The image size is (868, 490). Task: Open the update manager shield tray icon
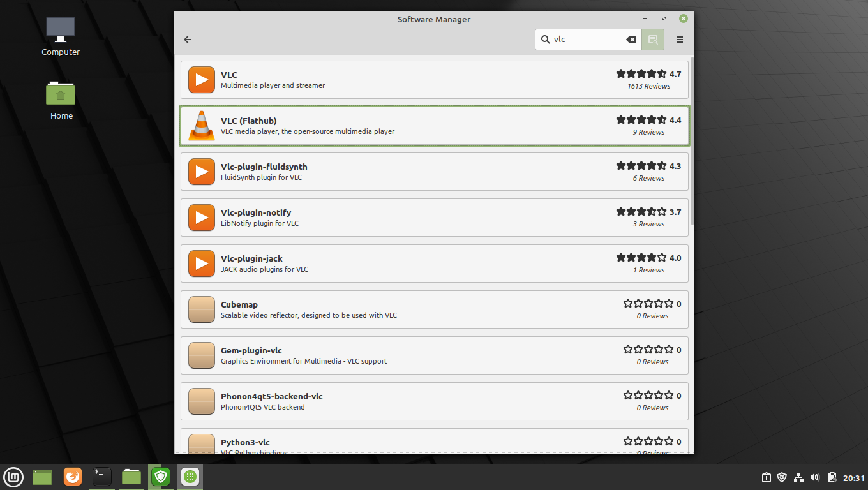pyautogui.click(x=782, y=477)
